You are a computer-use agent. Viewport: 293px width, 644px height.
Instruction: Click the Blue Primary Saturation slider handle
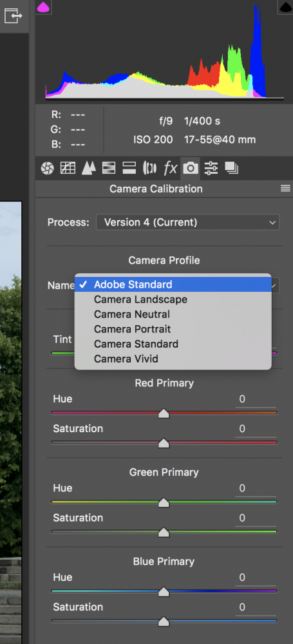pos(164,621)
